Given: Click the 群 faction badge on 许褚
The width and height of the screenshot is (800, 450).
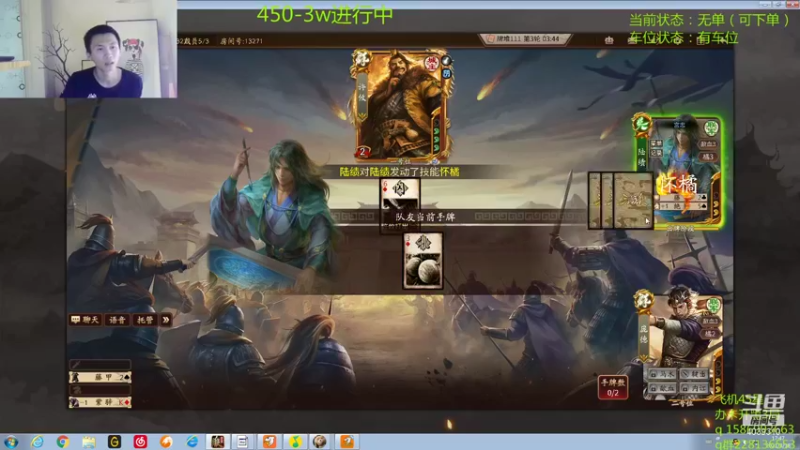Looking at the screenshot, I should point(363,60).
